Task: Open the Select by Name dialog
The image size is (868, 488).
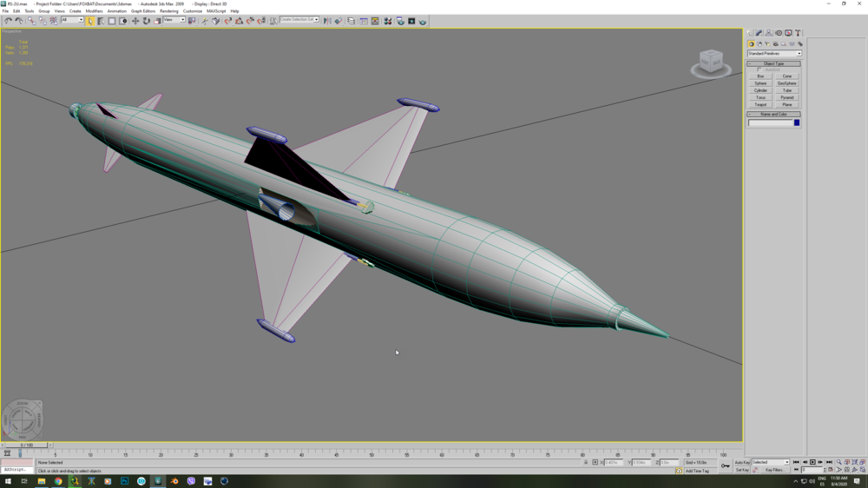Action: 101,21
